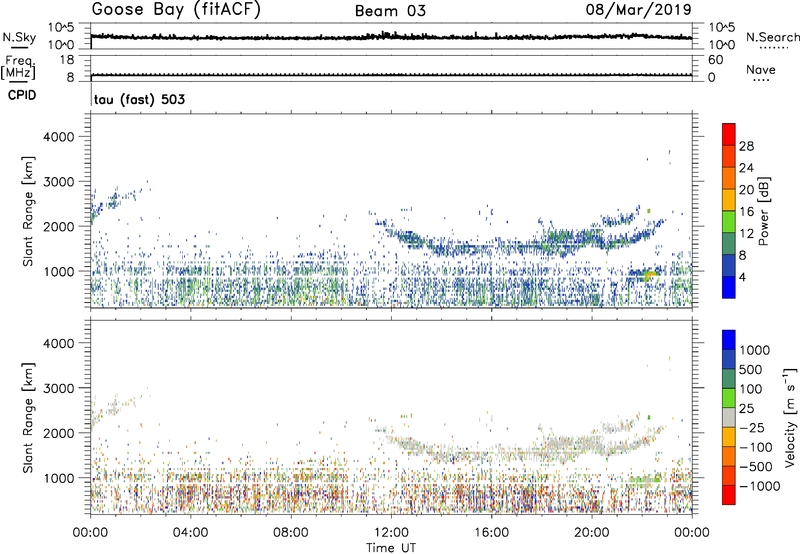Click the '-25' label on the Velocity color bar
800x554 pixels.
[x=752, y=428]
